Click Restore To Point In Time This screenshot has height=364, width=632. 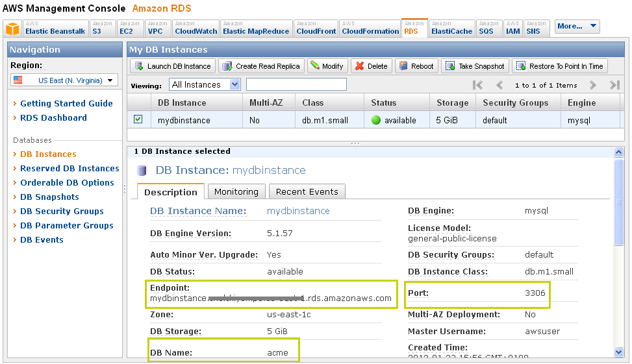(560, 66)
